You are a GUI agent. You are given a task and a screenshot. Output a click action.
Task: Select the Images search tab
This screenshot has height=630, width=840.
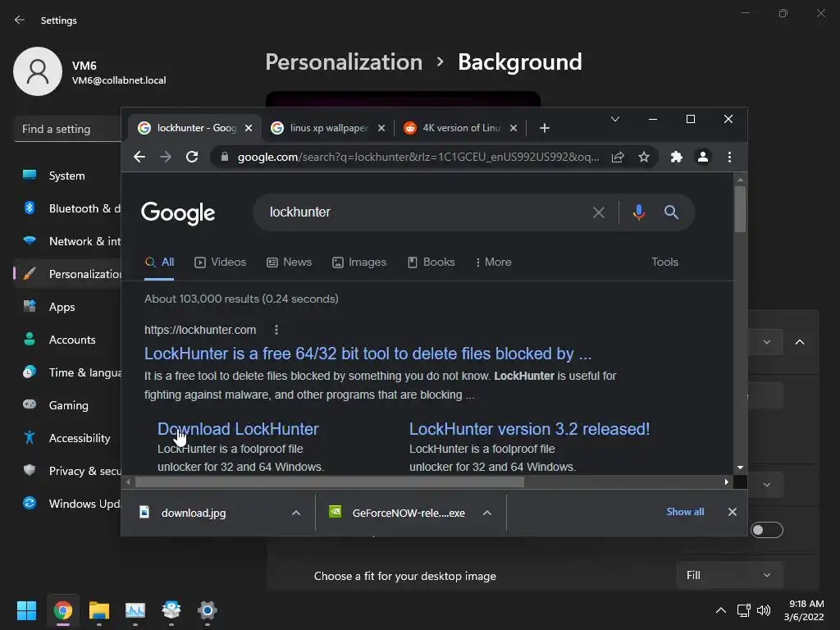tap(359, 262)
